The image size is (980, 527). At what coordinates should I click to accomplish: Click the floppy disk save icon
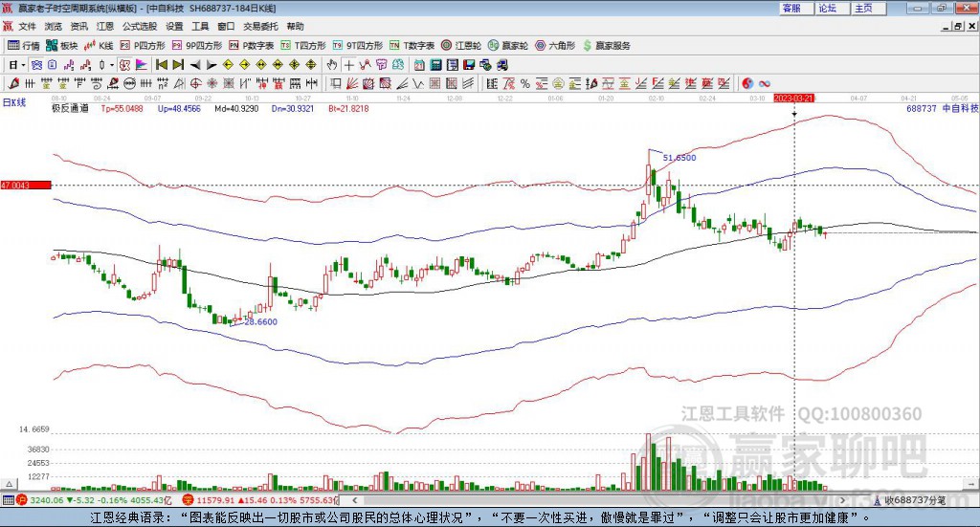pyautogui.click(x=469, y=65)
